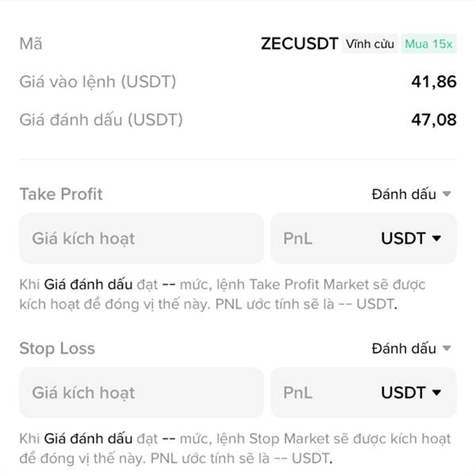The height and width of the screenshot is (476, 476).
Task: Click black caret beside Take Profit USDT
Action: 436,238
